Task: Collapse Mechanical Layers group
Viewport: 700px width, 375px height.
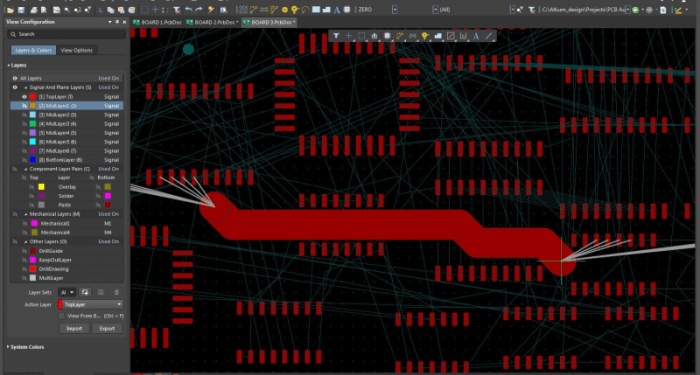Action: coord(25,214)
